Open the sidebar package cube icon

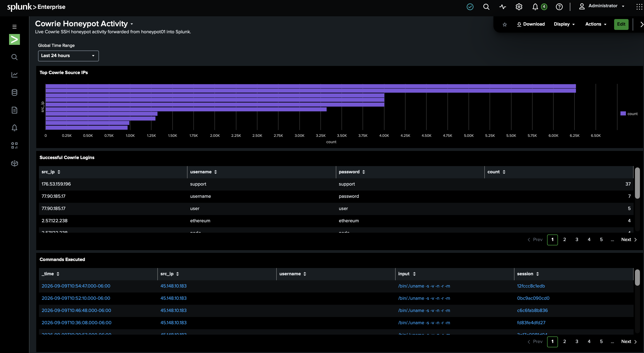click(14, 163)
